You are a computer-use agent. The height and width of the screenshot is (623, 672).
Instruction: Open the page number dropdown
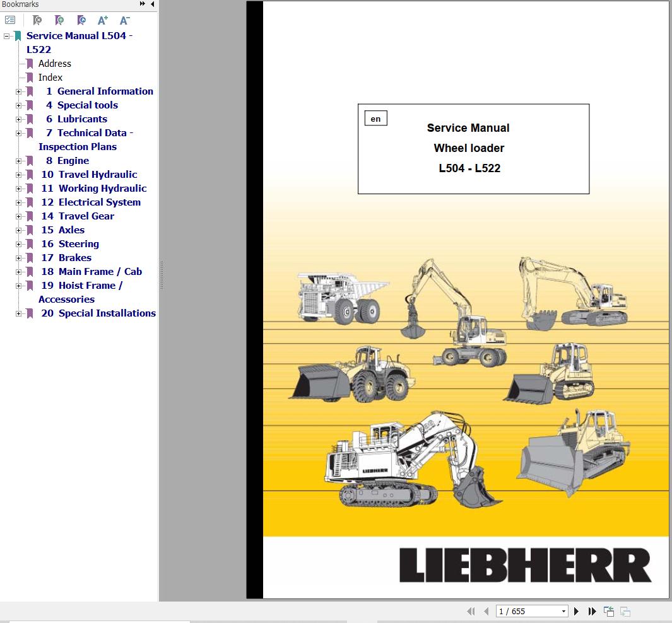pyautogui.click(x=564, y=612)
